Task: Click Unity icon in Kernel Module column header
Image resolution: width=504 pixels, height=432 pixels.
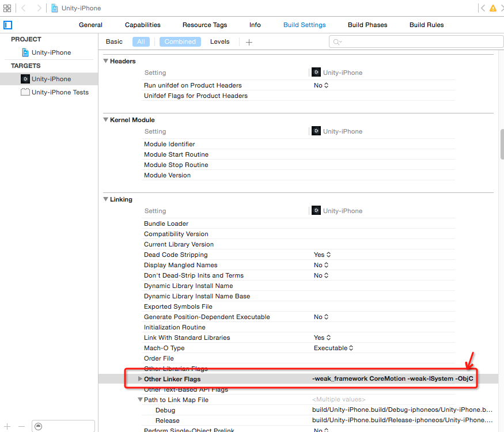Action: 316,131
